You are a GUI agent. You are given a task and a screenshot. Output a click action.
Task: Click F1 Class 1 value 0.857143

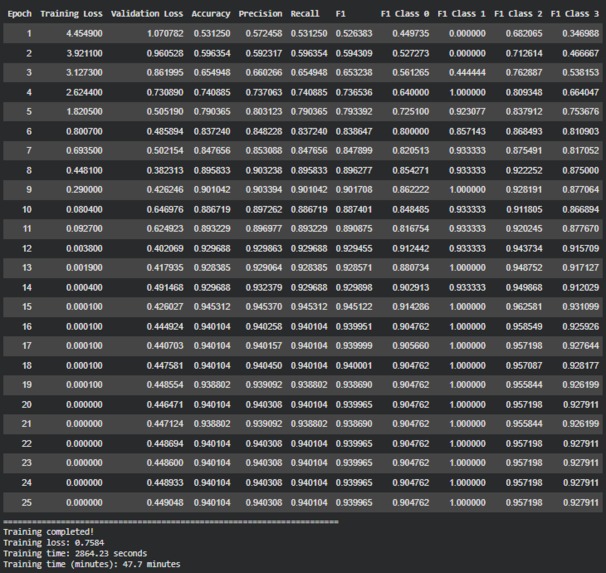(x=467, y=131)
